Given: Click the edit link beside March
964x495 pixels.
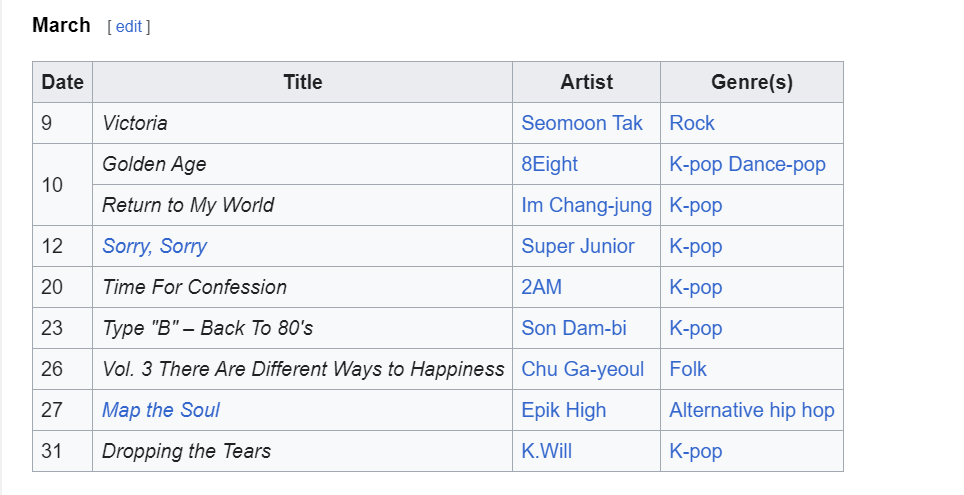Looking at the screenshot, I should tap(129, 27).
